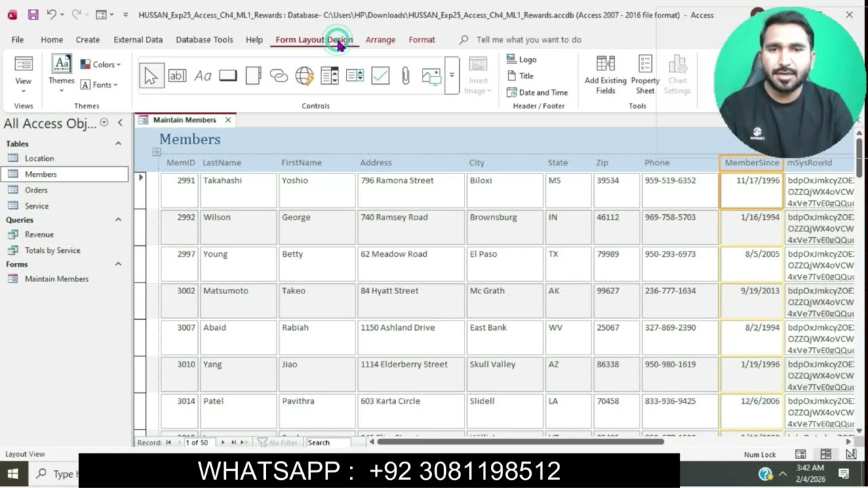Click the layout selector cross icon
This screenshot has width=868, height=488.
(x=157, y=152)
